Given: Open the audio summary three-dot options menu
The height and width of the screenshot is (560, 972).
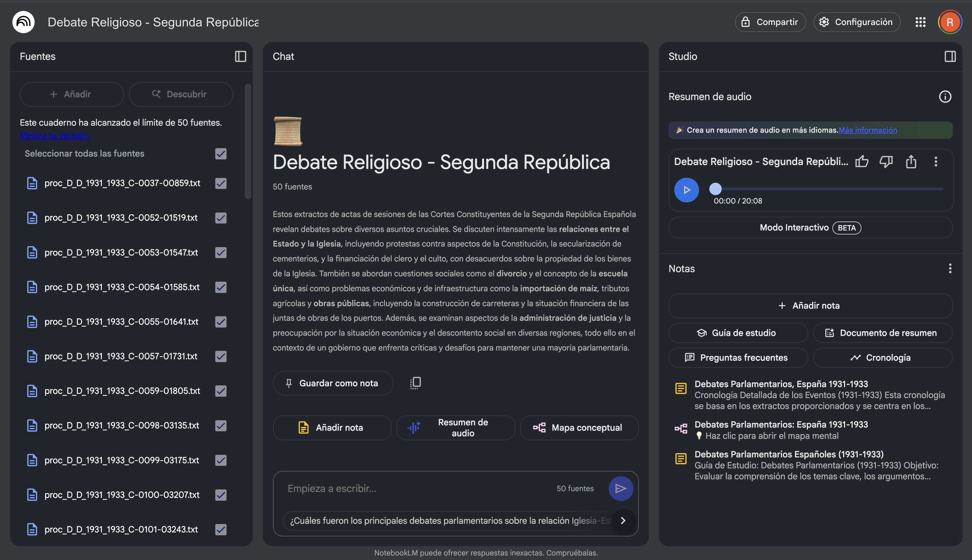Looking at the screenshot, I should (936, 162).
